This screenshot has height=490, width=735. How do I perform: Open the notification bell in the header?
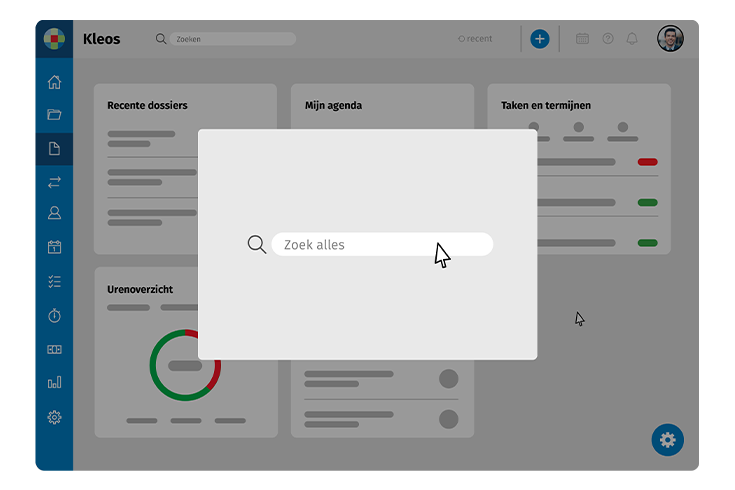click(632, 39)
